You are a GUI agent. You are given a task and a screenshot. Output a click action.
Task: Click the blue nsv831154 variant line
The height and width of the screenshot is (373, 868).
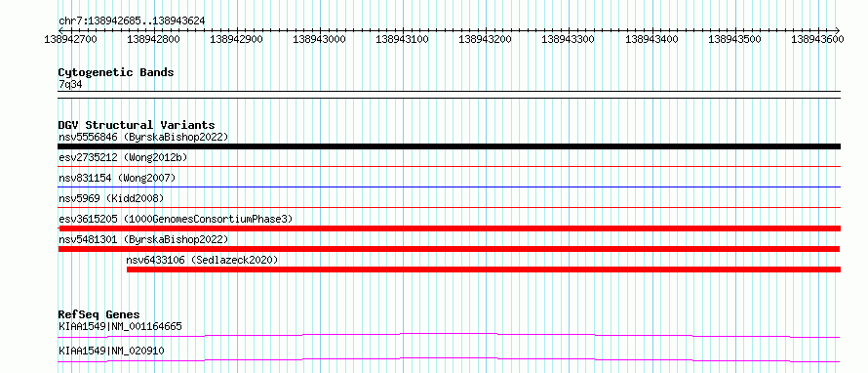pos(449,186)
